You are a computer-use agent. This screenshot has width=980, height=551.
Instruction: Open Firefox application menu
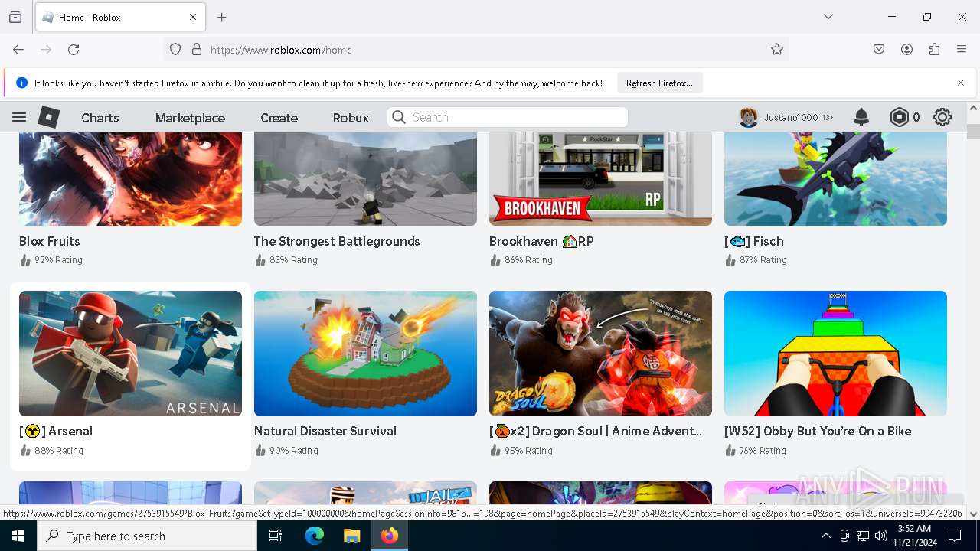[x=962, y=50]
